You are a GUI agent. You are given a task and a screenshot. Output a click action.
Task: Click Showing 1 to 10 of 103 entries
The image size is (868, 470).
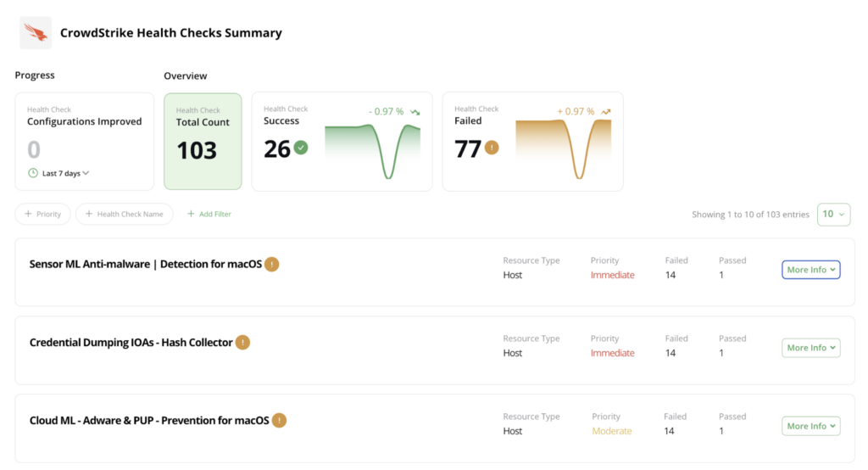[751, 215]
